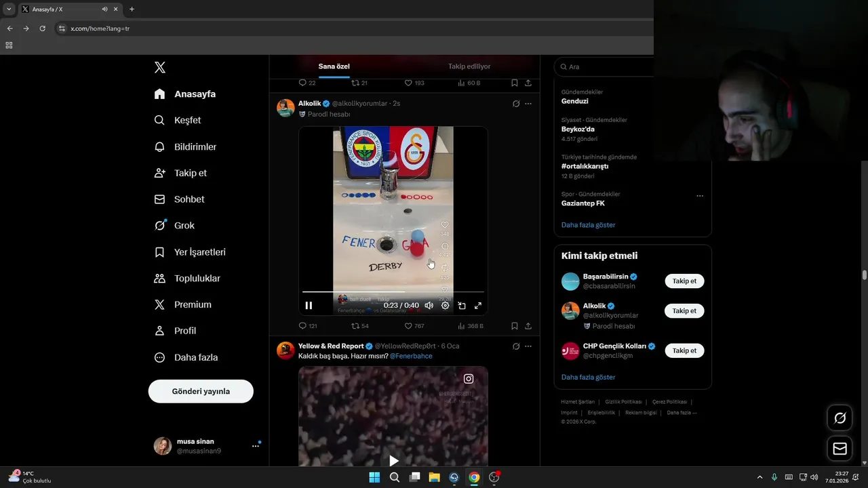
Task: Open floating messages envelope button
Action: [840, 449]
